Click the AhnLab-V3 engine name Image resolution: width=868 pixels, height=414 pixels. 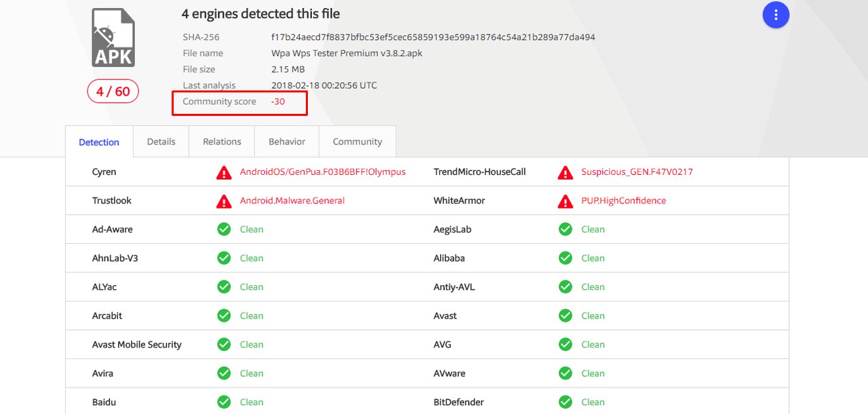(x=115, y=258)
